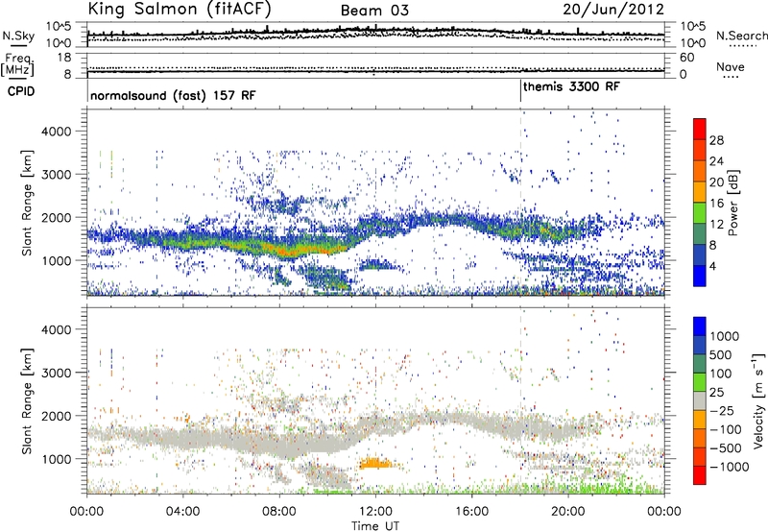This screenshot has height=532, width=768.
Task: Click the N.Sky legend label
Action: (x=18, y=36)
